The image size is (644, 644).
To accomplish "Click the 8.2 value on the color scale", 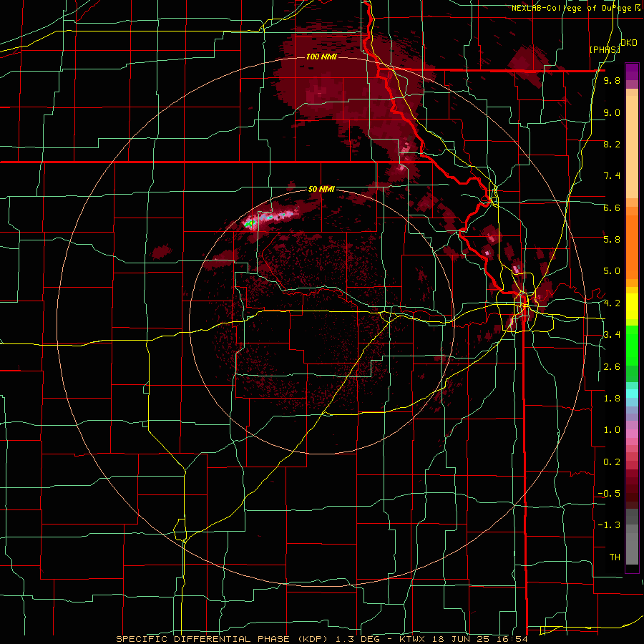I will pyautogui.click(x=612, y=144).
